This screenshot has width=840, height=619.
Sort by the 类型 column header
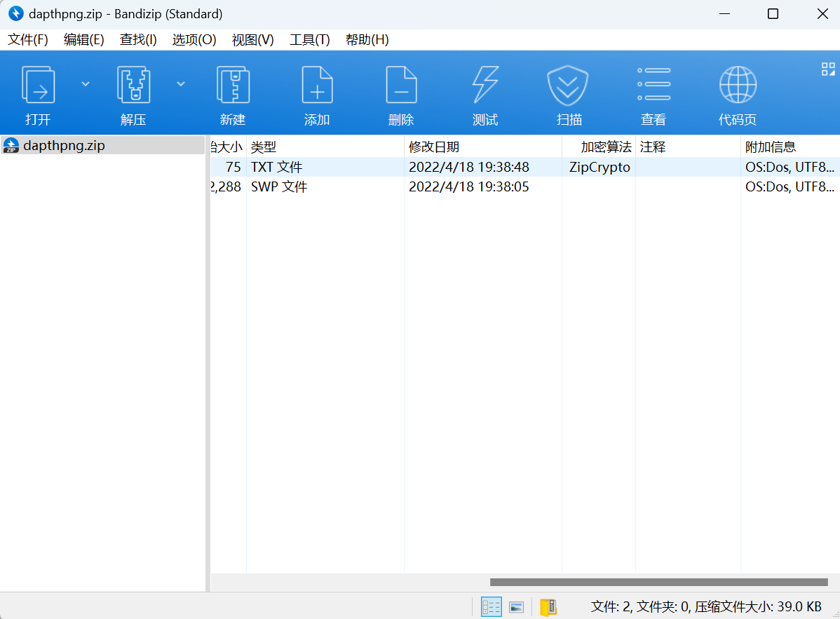325,147
